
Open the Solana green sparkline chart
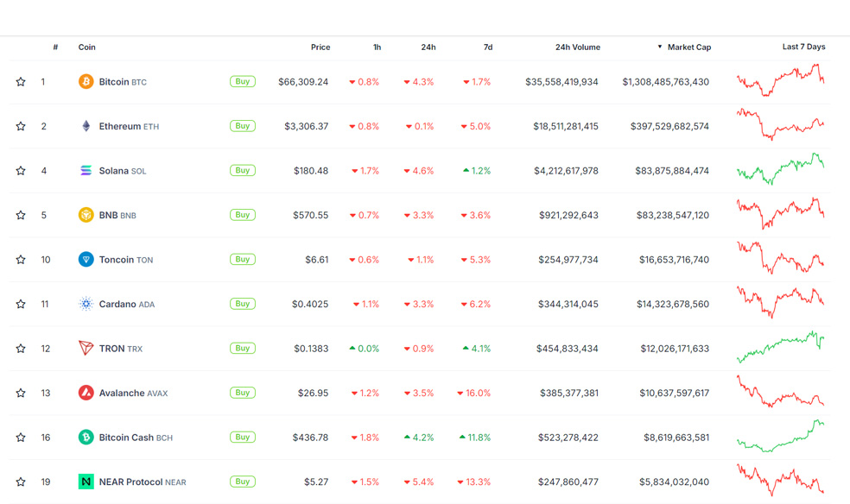(x=781, y=169)
